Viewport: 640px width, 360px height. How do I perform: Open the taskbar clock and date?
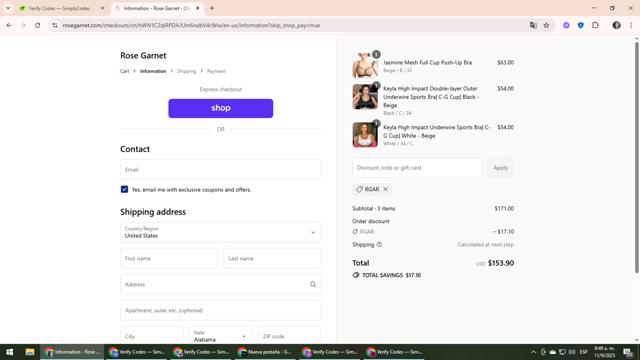pyautogui.click(x=604, y=352)
